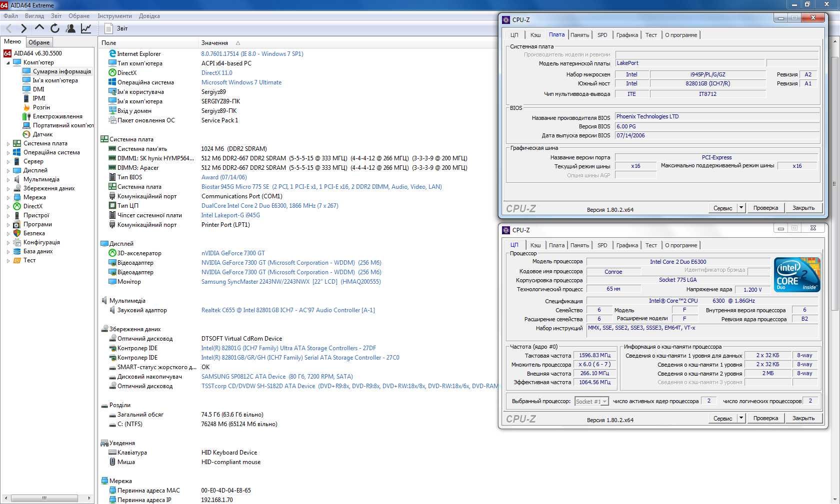Click Сервис button in upper CPU-Z window
Screen dimensions: 840x504
(723, 208)
